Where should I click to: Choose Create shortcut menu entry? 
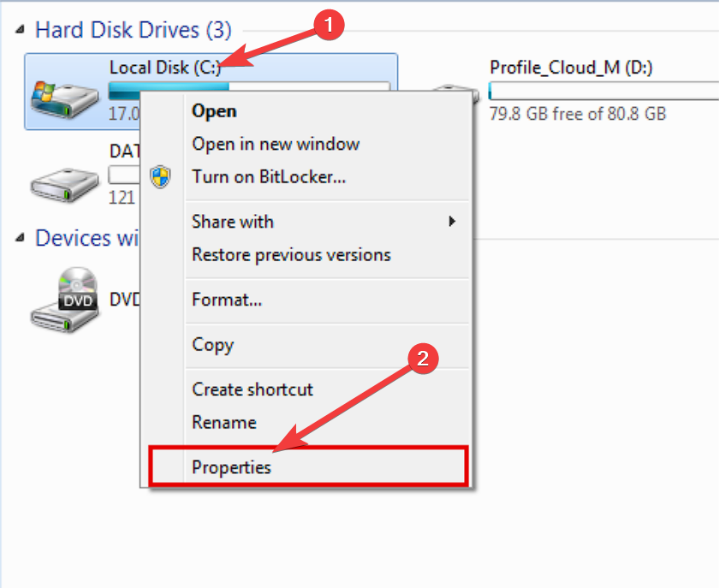pyautogui.click(x=253, y=389)
